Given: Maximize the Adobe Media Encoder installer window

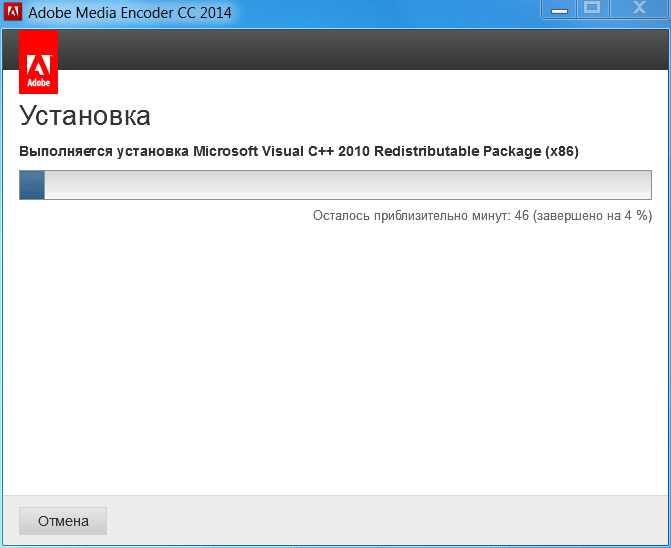Looking at the screenshot, I should tap(593, 9).
